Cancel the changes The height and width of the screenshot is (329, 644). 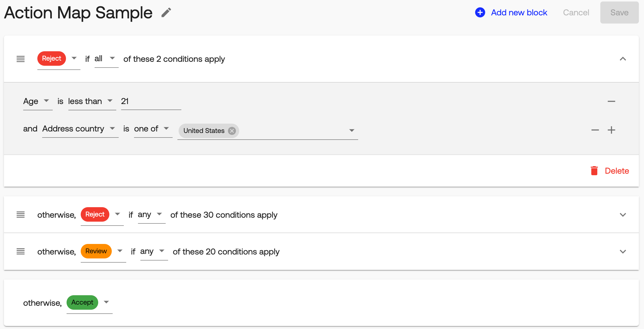pyautogui.click(x=576, y=12)
